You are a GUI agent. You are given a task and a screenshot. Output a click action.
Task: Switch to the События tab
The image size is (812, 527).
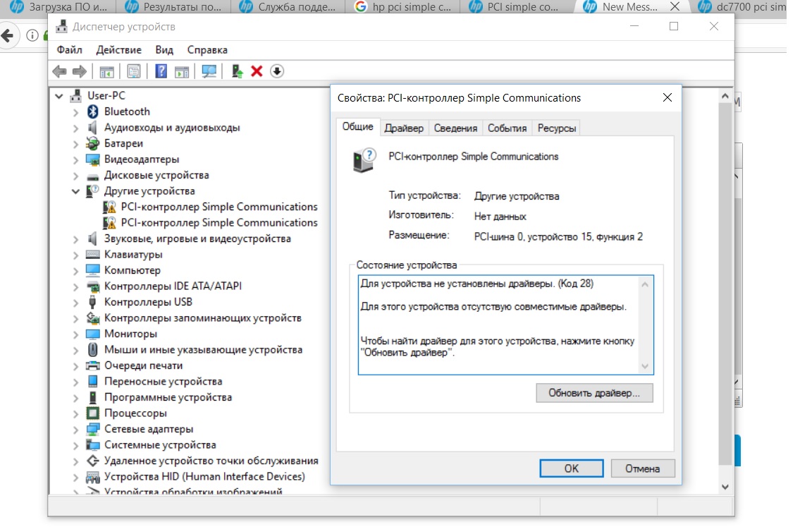(x=507, y=128)
